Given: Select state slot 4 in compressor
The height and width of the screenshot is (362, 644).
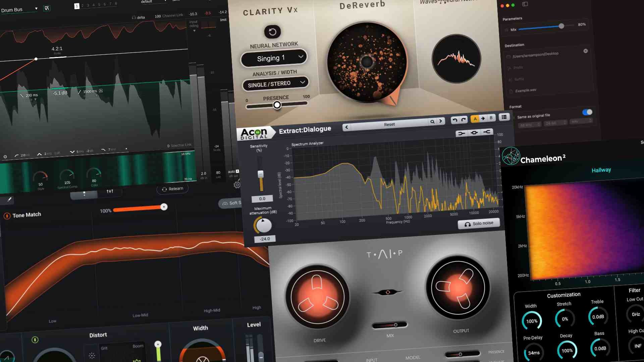Looking at the screenshot, I should tap(94, 5).
